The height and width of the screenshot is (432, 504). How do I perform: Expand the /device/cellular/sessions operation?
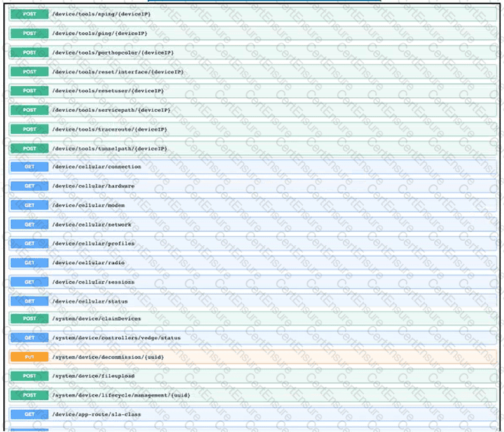[93, 281]
